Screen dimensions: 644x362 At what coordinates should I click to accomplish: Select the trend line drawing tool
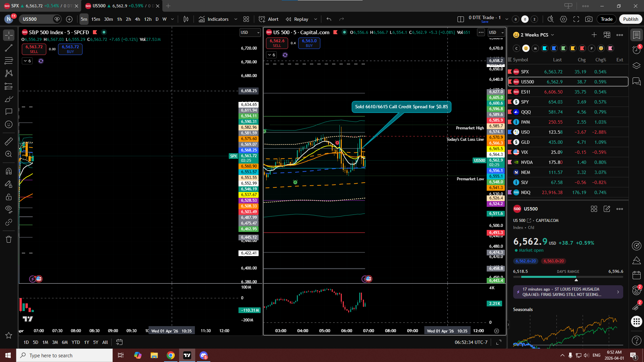pos(9,48)
